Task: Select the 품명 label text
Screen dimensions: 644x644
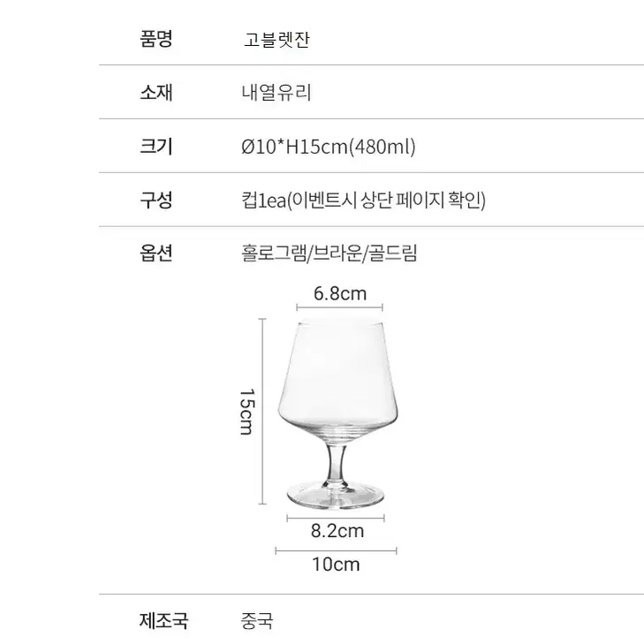Action: pos(156,39)
